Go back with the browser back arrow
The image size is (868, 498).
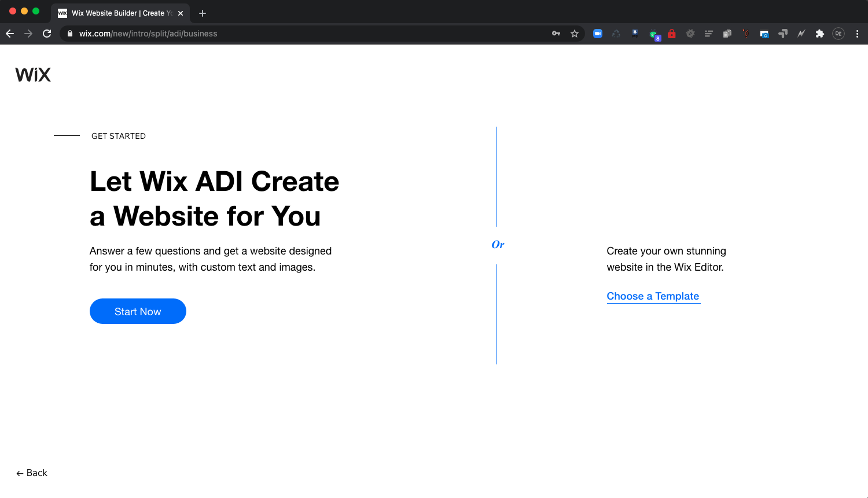(x=10, y=34)
